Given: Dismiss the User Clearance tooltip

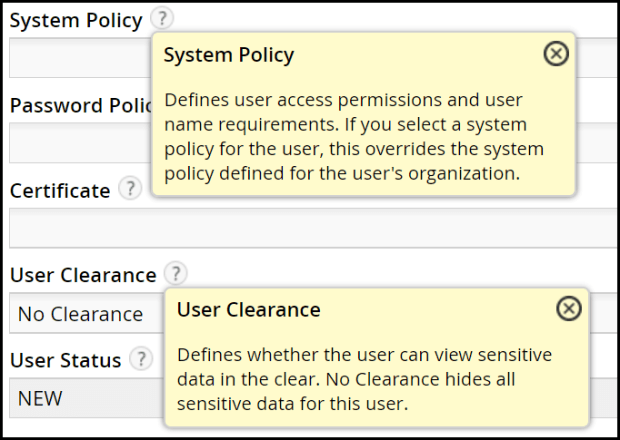Looking at the screenshot, I should (568, 309).
